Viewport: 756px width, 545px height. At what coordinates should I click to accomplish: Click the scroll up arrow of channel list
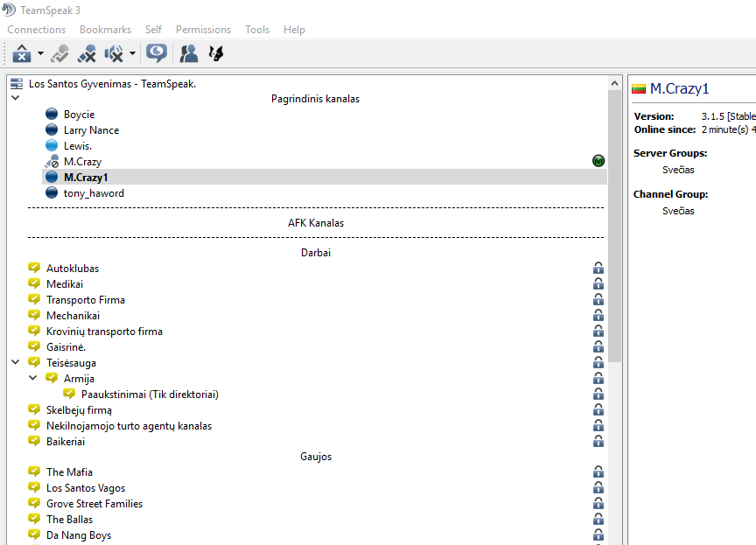point(615,83)
